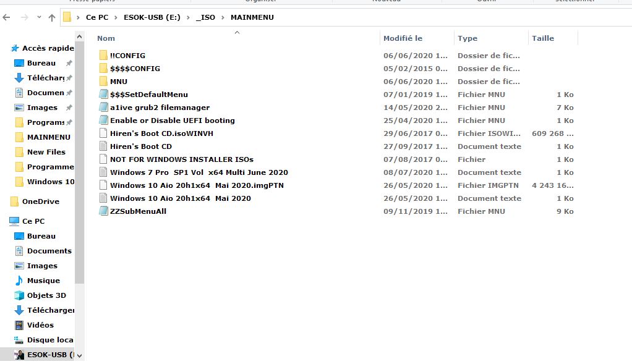Expand the chevron after 'ESOK-USB (E:)' breadcrumb
632x364 pixels.
[x=188, y=17]
